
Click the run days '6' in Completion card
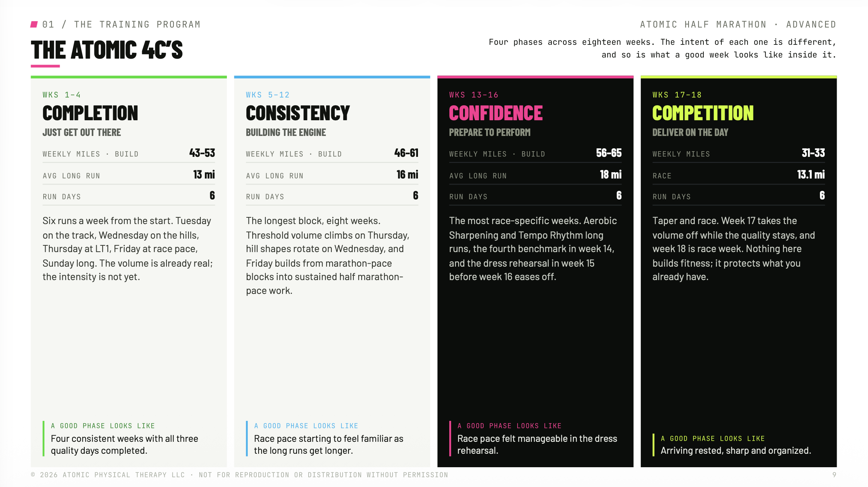[x=212, y=196]
